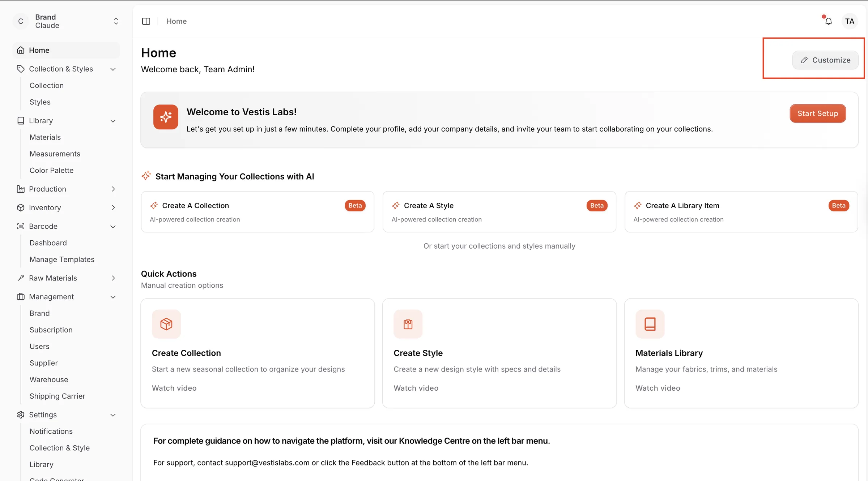The height and width of the screenshot is (481, 868).
Task: Open Measurements under Library
Action: pos(55,154)
